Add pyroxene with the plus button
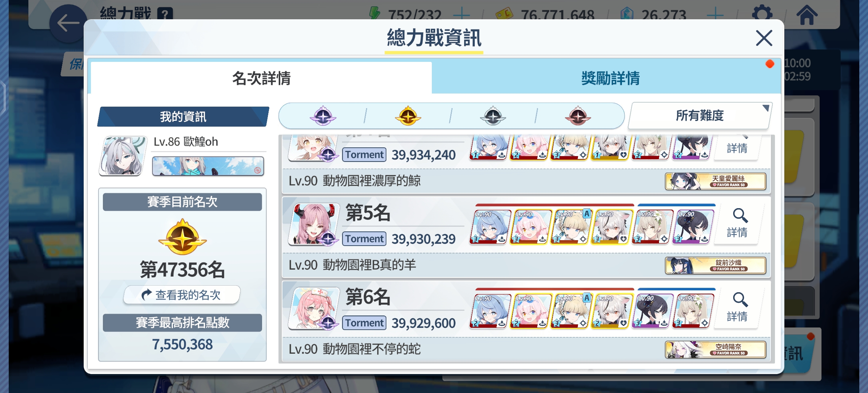 [x=715, y=15]
